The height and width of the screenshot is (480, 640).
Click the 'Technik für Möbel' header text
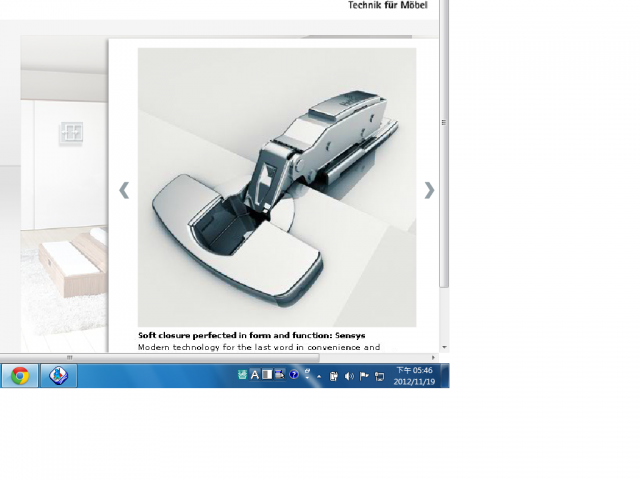388,5
